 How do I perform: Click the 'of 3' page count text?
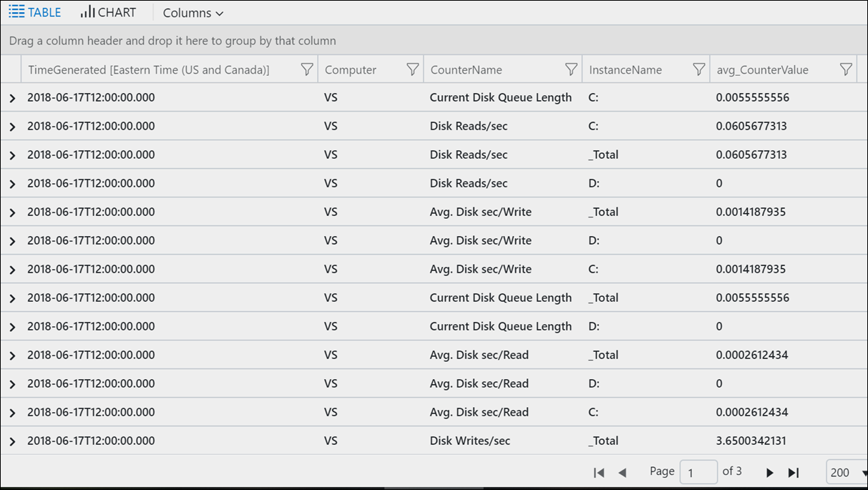pos(732,471)
